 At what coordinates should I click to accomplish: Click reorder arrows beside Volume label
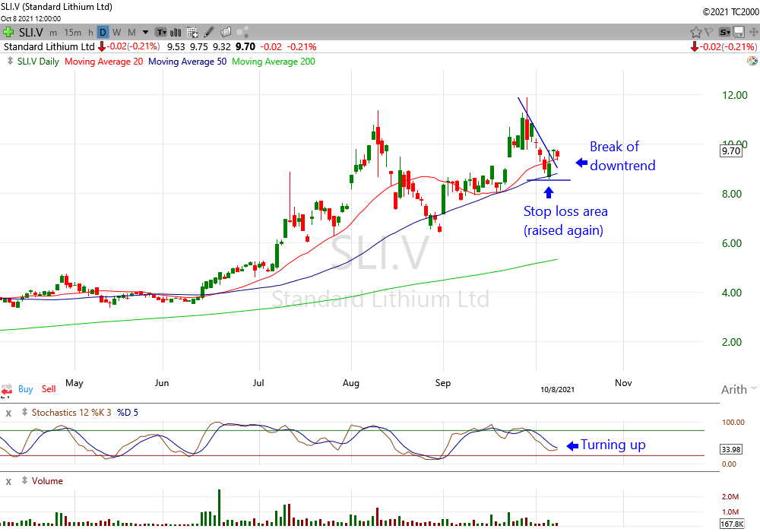tap(24, 480)
